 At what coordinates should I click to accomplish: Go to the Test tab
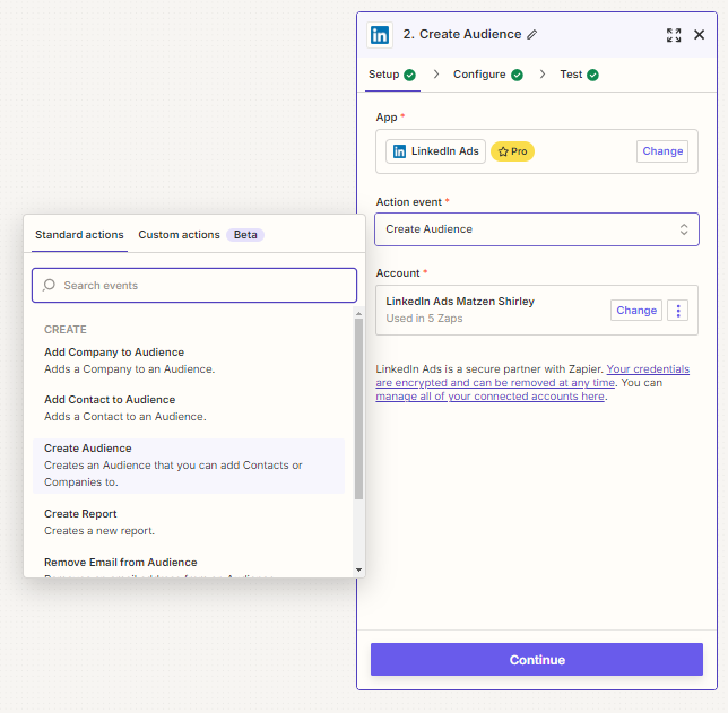[x=579, y=75]
